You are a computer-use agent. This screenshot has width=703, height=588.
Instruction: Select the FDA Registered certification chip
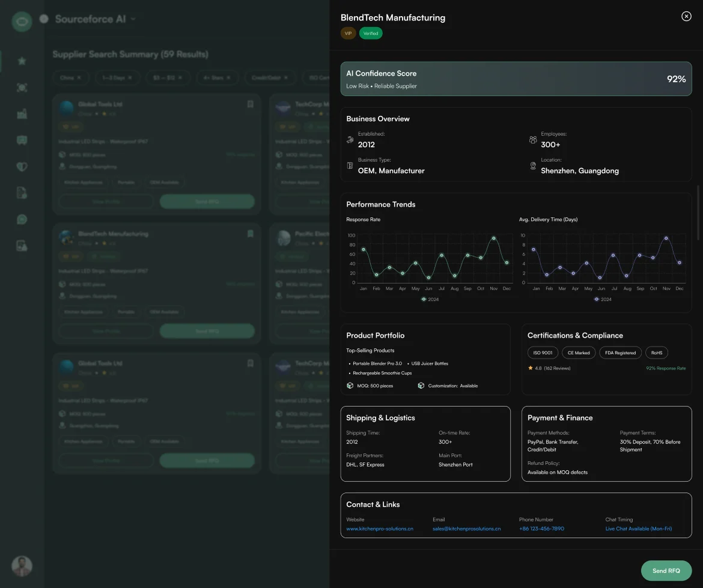pos(620,353)
